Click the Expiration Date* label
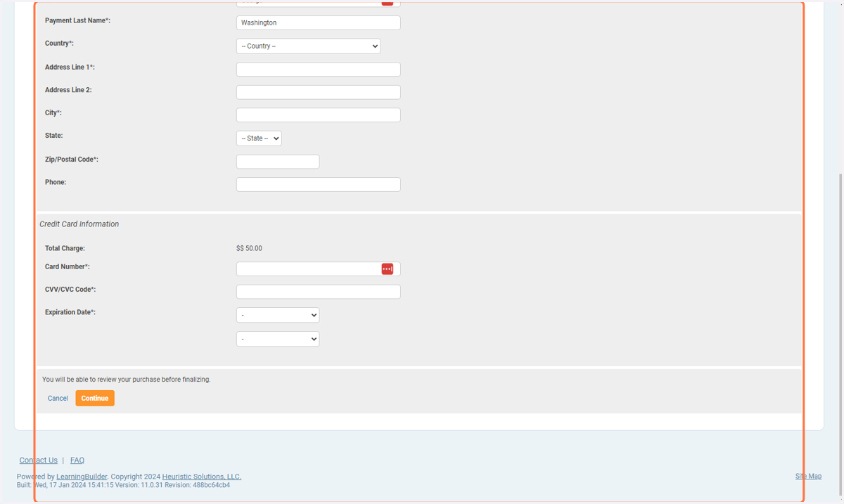Viewport: 844px width, 504px height. pos(70,312)
